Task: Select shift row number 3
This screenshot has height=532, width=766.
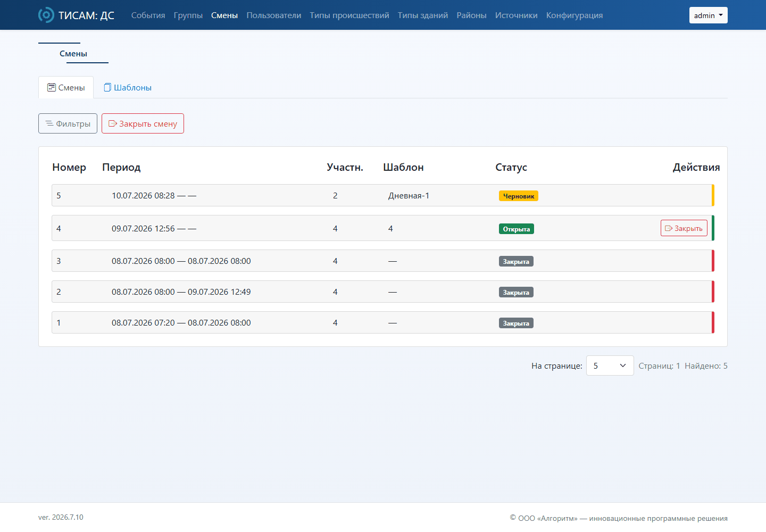Action: tap(382, 261)
